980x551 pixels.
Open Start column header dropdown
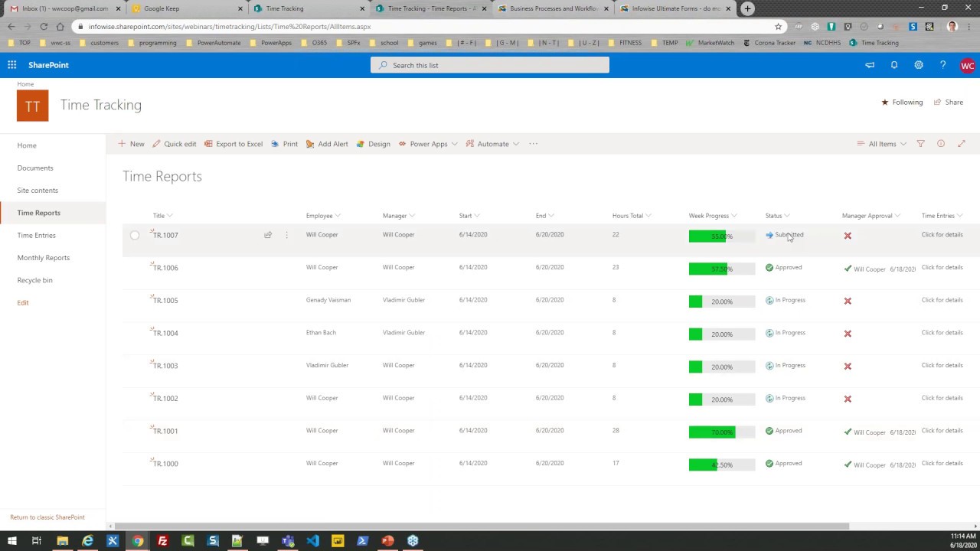tap(469, 216)
